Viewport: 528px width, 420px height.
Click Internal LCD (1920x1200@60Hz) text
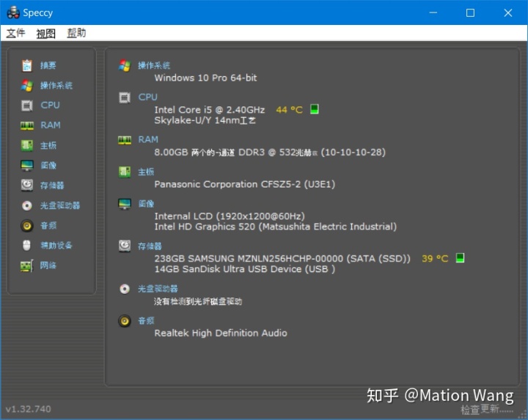[x=230, y=216]
